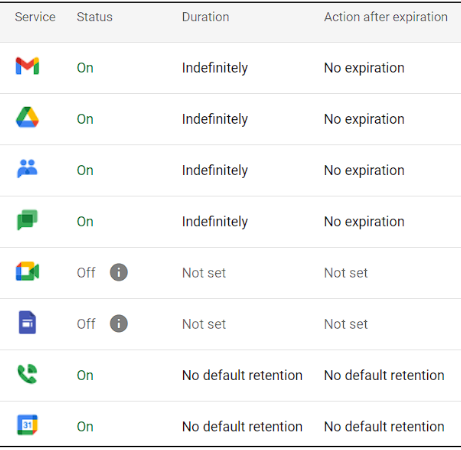
Task: Click the Google Voice service icon
Action: (27, 374)
